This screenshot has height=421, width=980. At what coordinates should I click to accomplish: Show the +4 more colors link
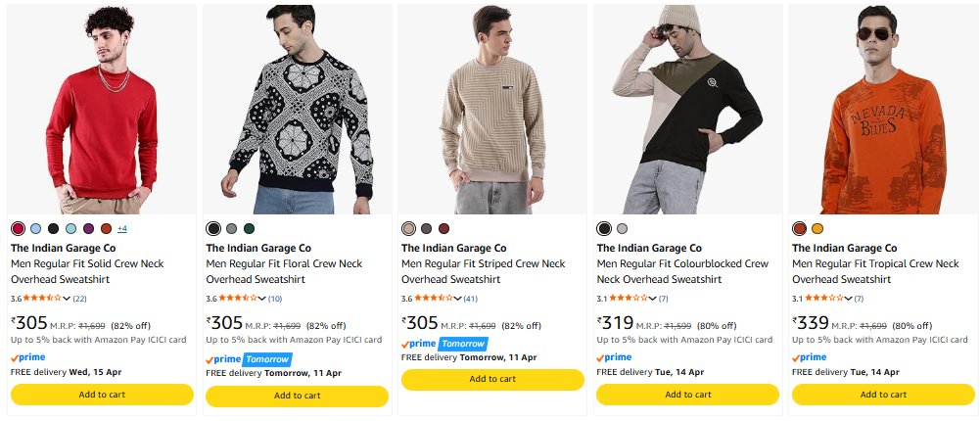tap(122, 228)
